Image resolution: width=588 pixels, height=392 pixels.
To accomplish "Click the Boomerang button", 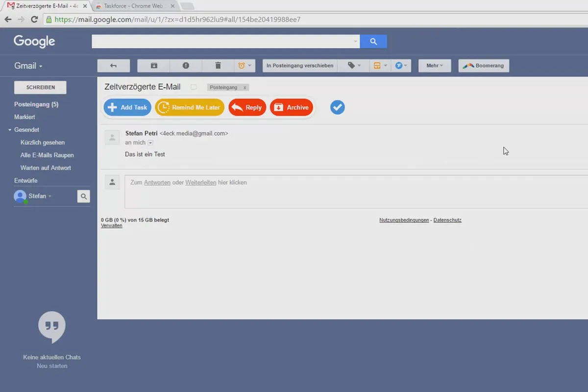I will click(484, 66).
